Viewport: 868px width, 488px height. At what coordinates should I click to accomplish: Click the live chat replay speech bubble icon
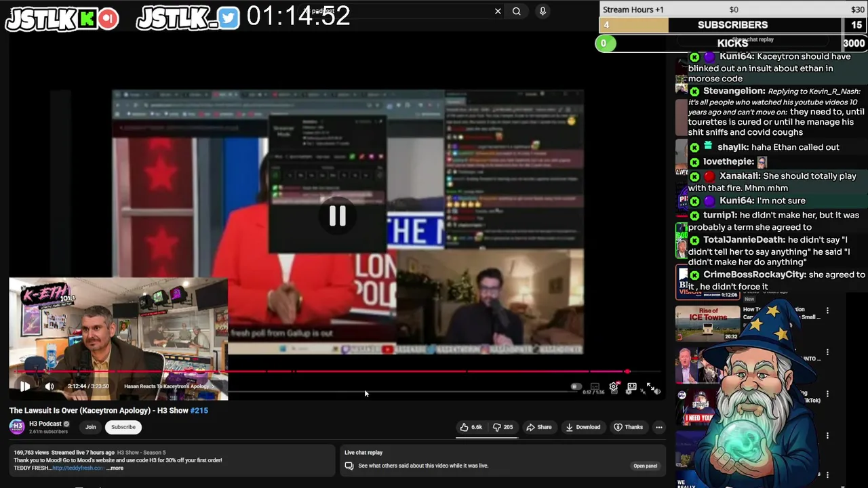click(x=349, y=466)
